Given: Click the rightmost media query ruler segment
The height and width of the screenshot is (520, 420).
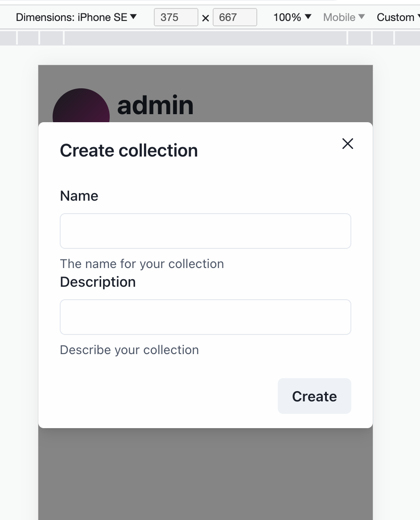Looking at the screenshot, I should (407, 38).
